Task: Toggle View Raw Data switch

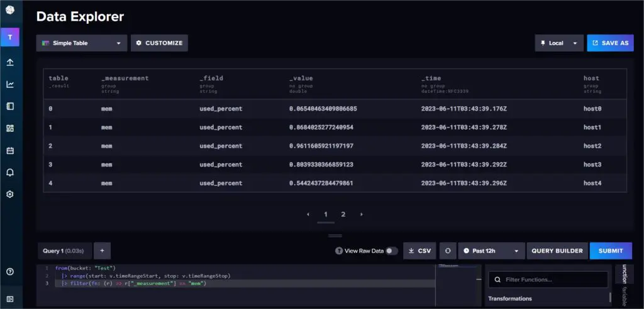Action: [x=391, y=251]
